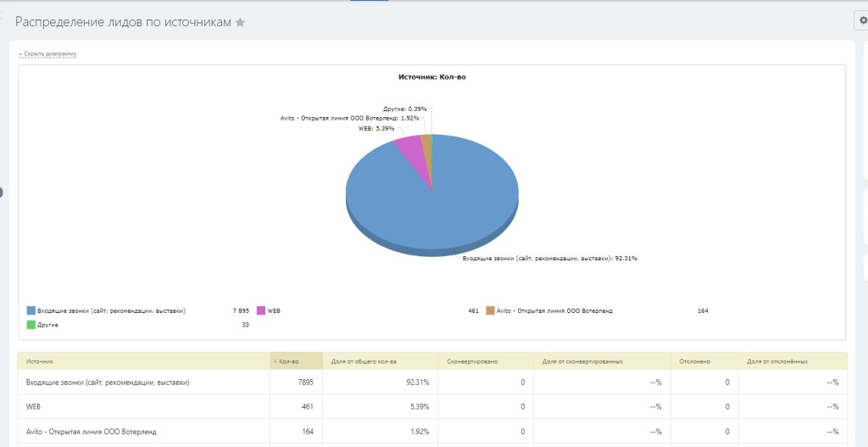Click the magenta WEB legend swatch

point(261,310)
